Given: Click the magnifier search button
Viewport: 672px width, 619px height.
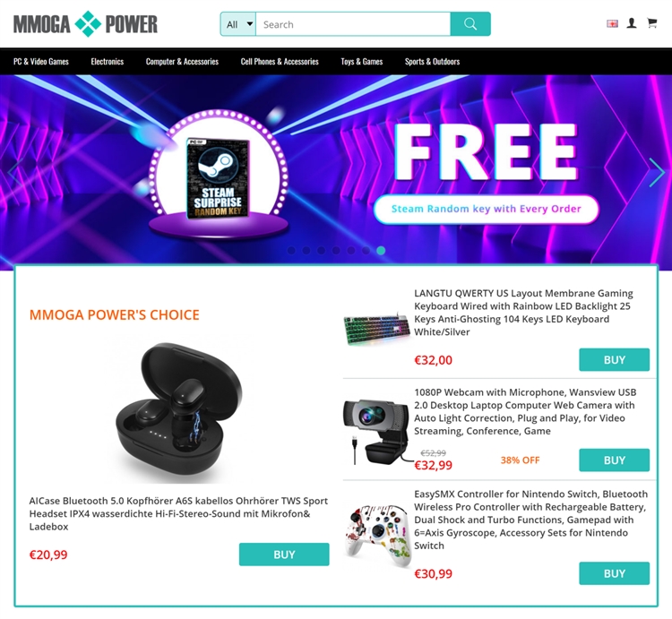Looking at the screenshot, I should 470,24.
